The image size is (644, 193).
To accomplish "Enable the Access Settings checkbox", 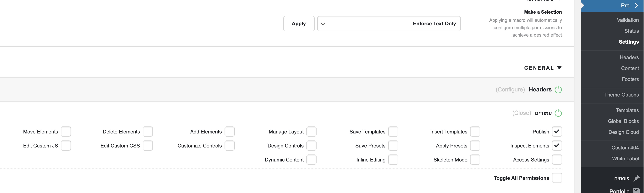I will coord(557,160).
